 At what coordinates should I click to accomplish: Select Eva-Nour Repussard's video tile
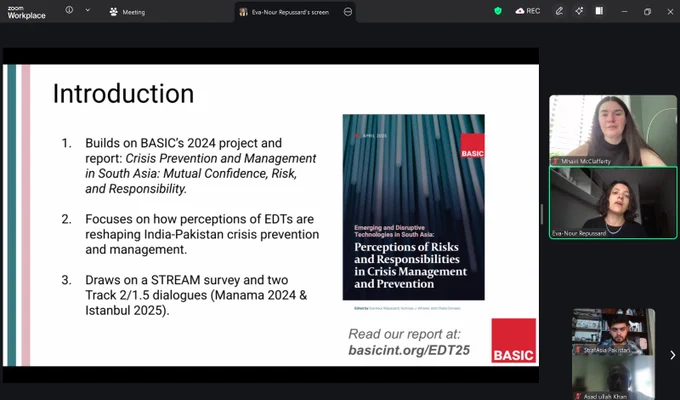(613, 203)
